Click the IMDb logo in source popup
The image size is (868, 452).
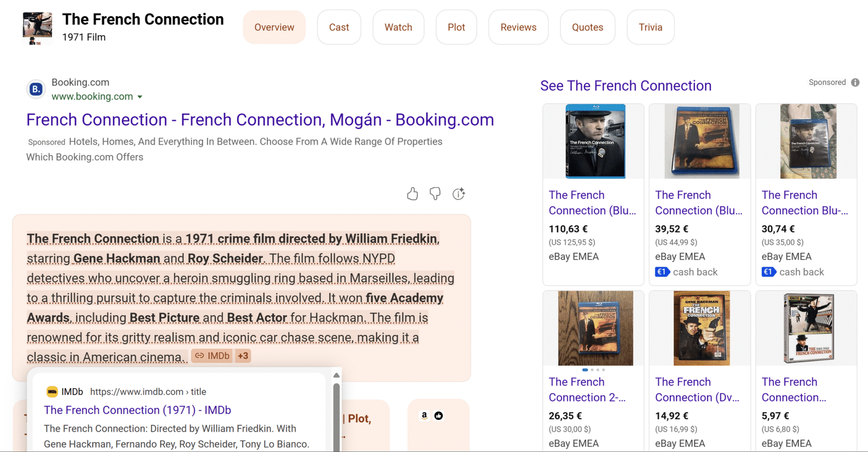coord(52,391)
